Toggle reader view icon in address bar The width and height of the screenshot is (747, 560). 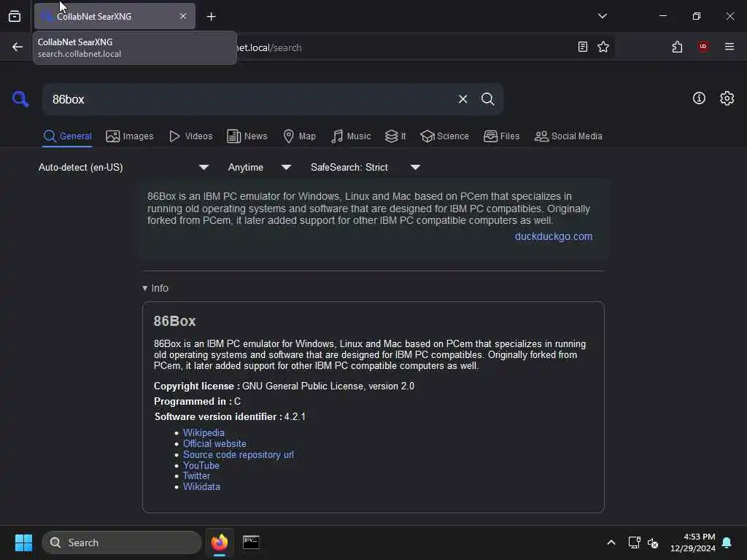pos(582,47)
